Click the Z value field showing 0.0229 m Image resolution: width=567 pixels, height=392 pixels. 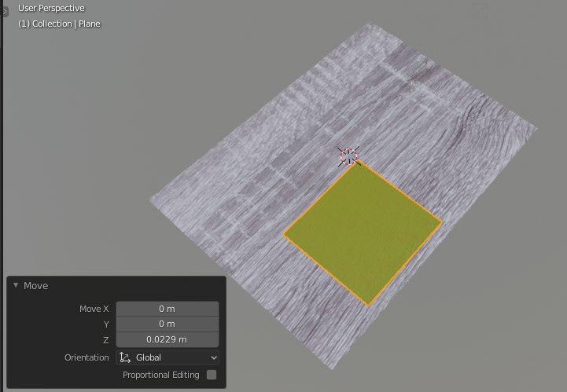[168, 339]
